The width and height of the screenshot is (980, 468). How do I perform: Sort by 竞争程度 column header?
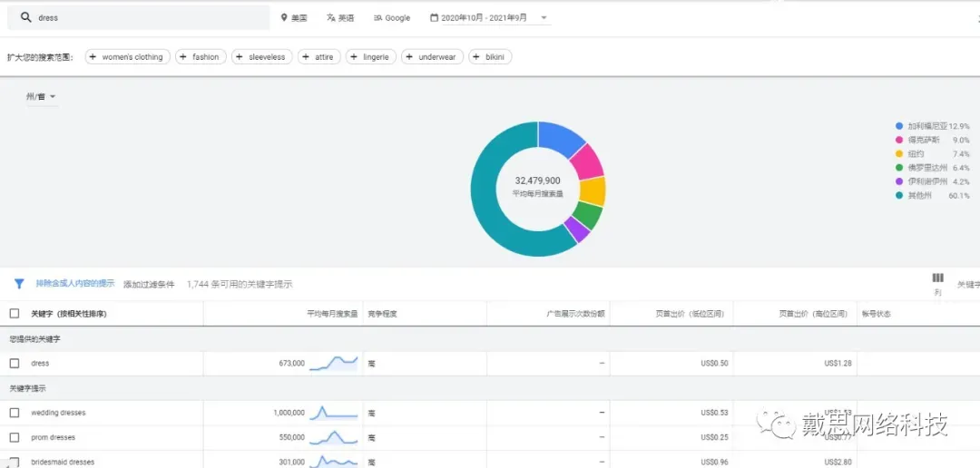pos(383,314)
